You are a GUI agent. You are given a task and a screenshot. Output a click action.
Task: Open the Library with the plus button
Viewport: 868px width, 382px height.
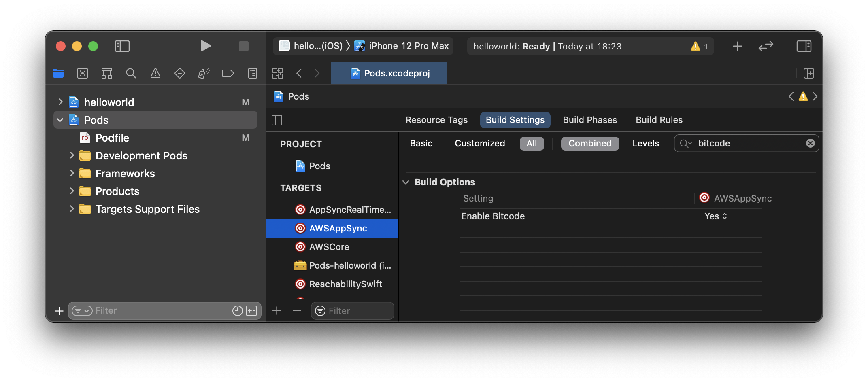tap(738, 46)
